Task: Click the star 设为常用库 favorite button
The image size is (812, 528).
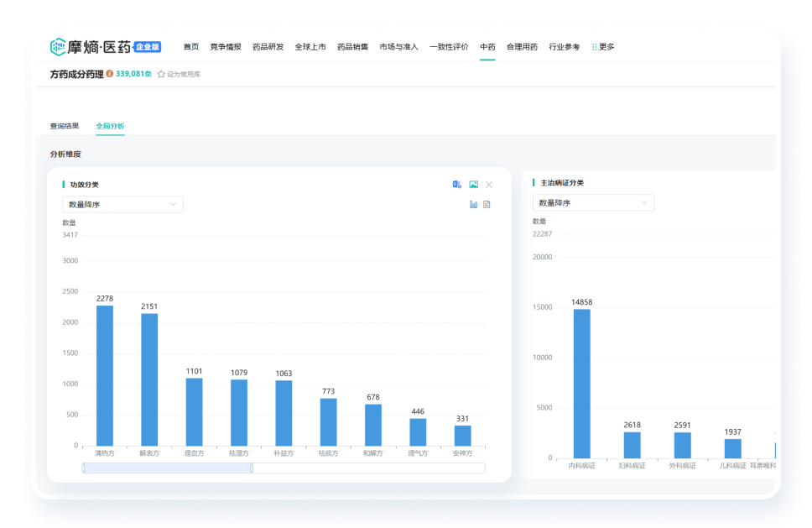Action: pyautogui.click(x=179, y=74)
